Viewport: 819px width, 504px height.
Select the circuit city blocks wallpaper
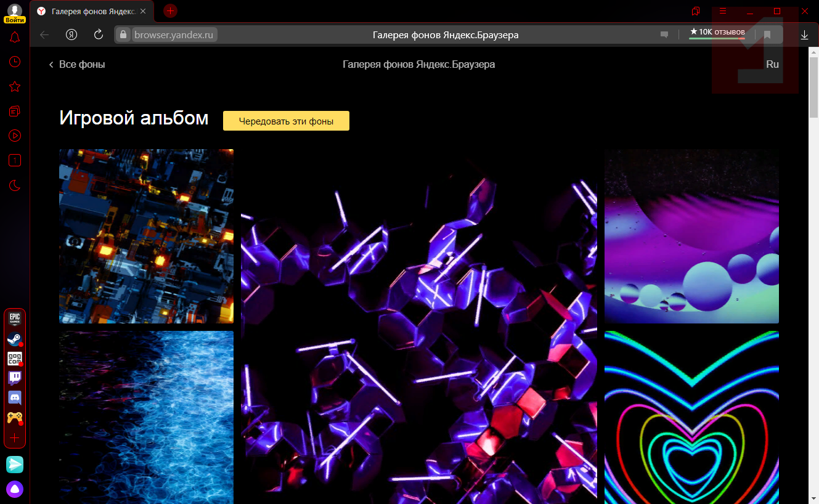pos(146,236)
